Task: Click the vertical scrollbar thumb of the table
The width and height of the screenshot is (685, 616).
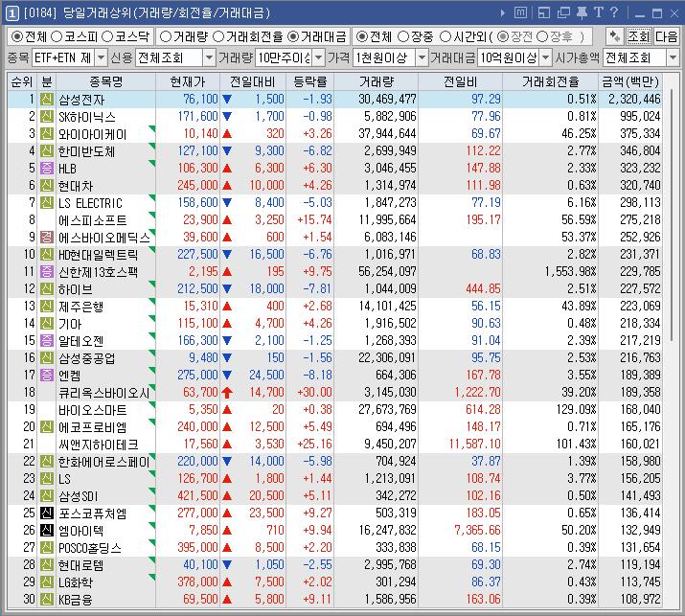Action: (671, 214)
